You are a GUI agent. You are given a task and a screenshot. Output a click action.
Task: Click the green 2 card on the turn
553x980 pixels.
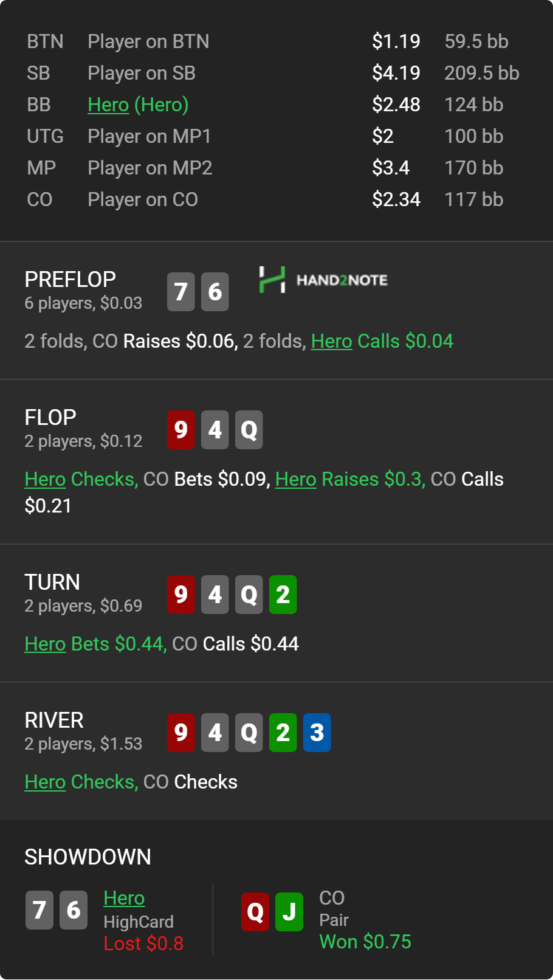click(x=283, y=595)
